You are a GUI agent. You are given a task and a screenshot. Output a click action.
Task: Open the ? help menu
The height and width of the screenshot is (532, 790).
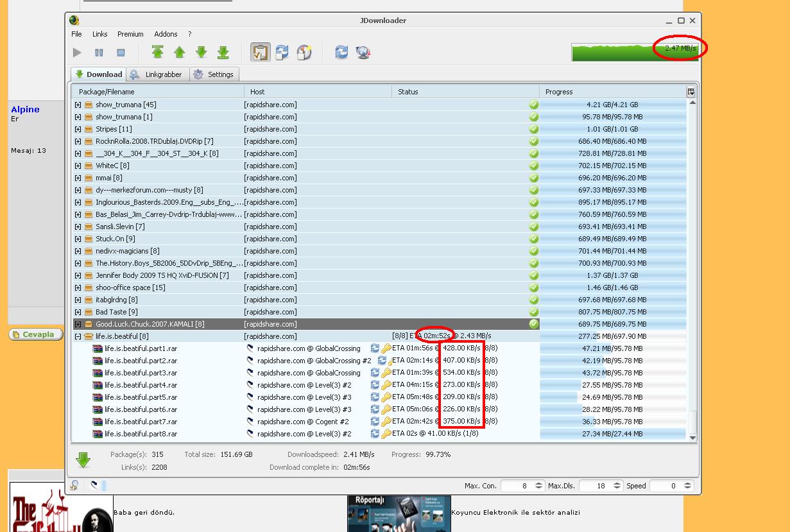pyautogui.click(x=189, y=34)
